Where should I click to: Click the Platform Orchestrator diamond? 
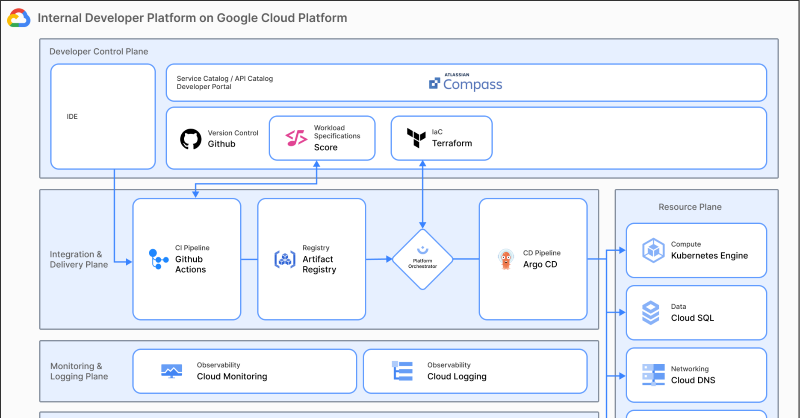[x=422, y=259]
